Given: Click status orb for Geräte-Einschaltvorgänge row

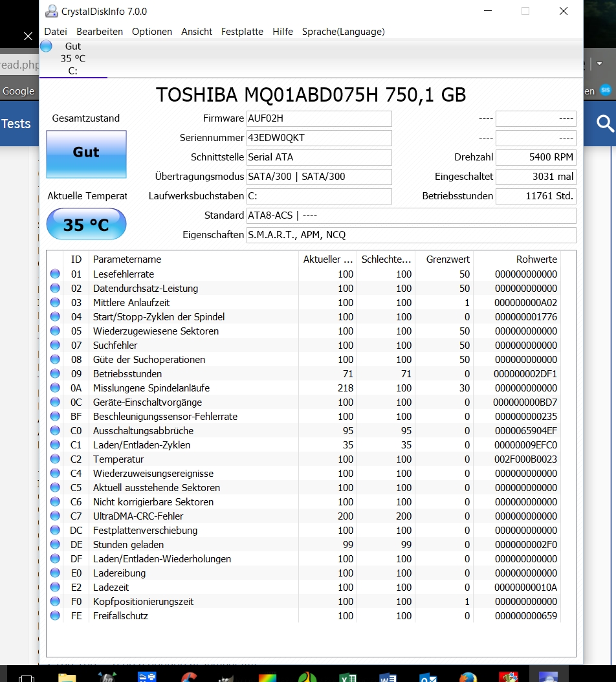Looking at the screenshot, I should pyautogui.click(x=55, y=402).
